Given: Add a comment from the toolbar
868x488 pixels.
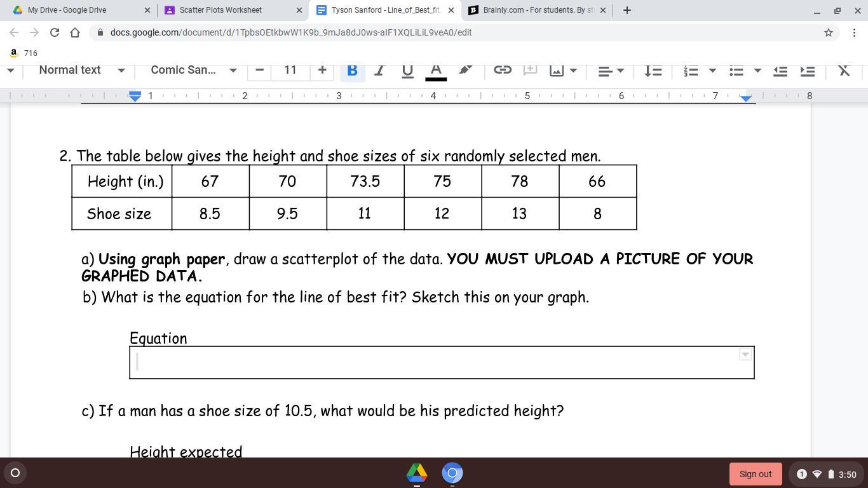Looking at the screenshot, I should (x=530, y=70).
